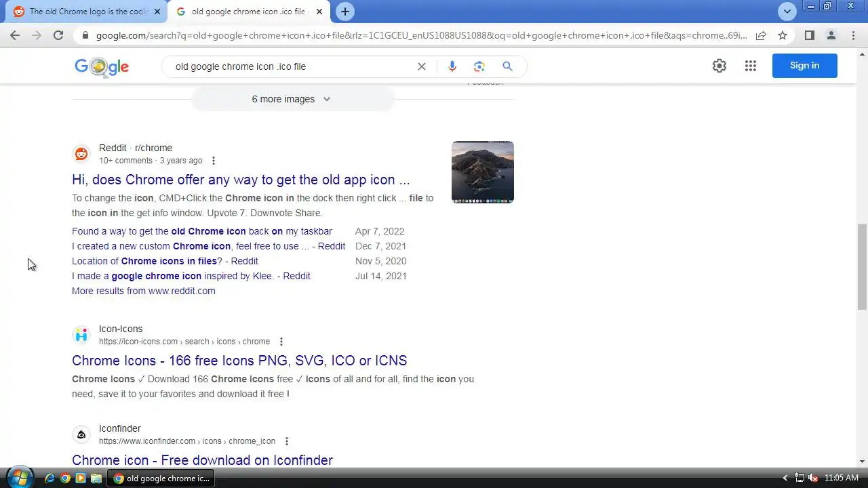Open 'I created a new custom Chrome icon' link

click(x=209, y=246)
